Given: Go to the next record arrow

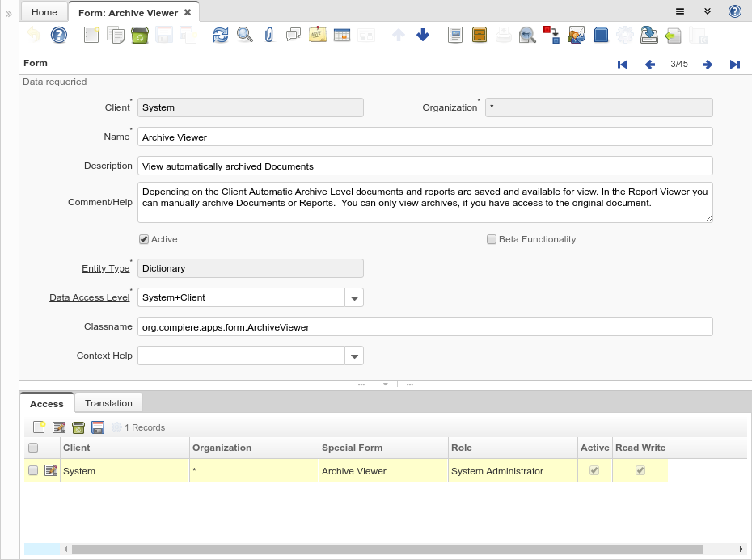Looking at the screenshot, I should (707, 65).
